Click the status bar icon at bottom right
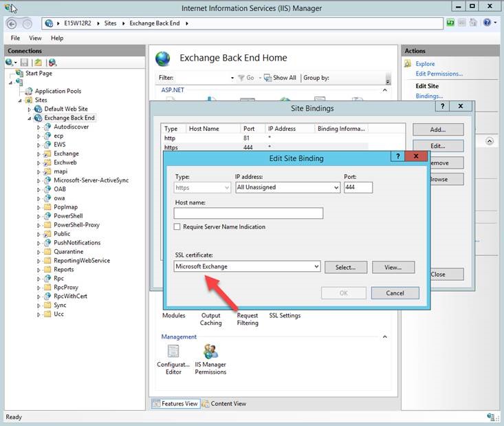 pos(490,417)
